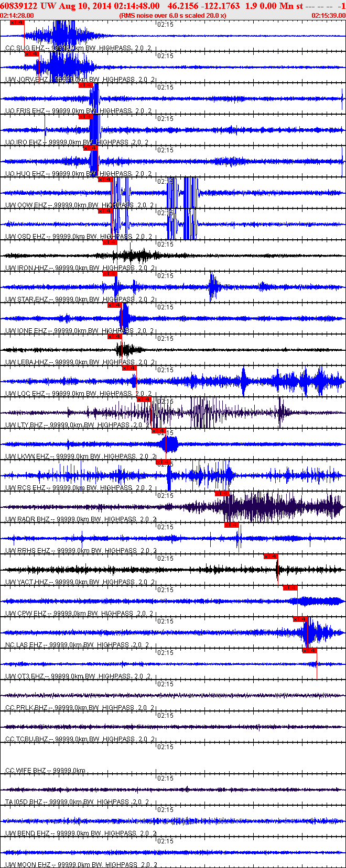Click the red pick marker on IRON trace

tap(109, 242)
